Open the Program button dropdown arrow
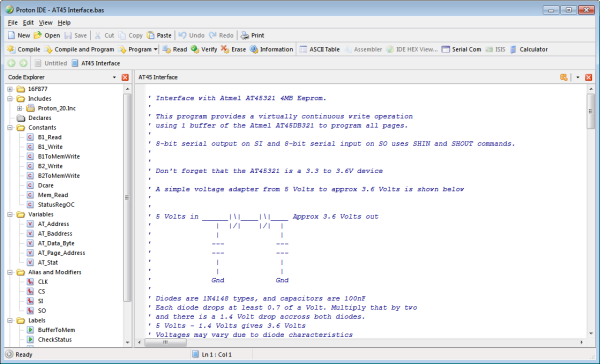 coord(156,49)
